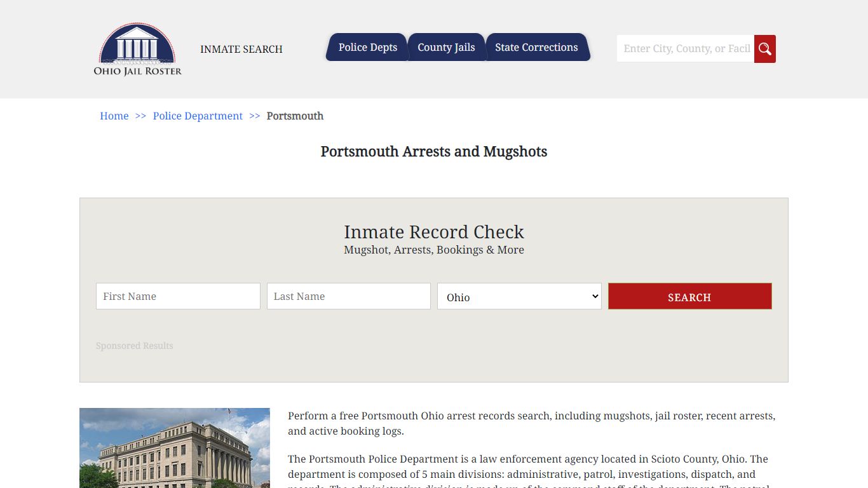Click the Portsmouth Arrests and Mugshots title

(434, 152)
